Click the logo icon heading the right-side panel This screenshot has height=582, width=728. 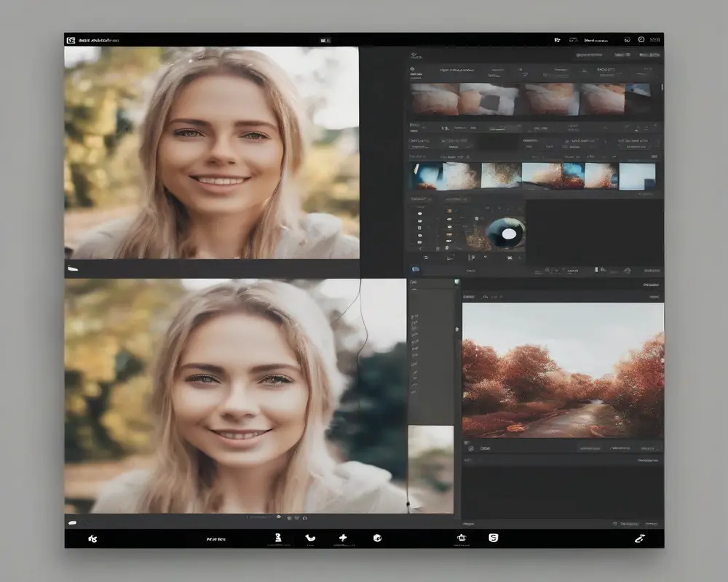click(x=416, y=56)
